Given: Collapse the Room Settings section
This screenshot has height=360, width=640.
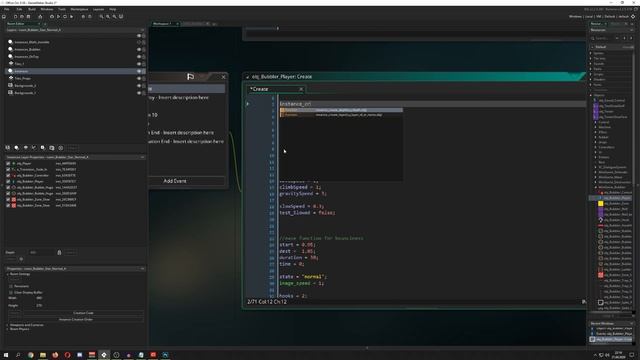Looking at the screenshot, I should click(7, 274).
